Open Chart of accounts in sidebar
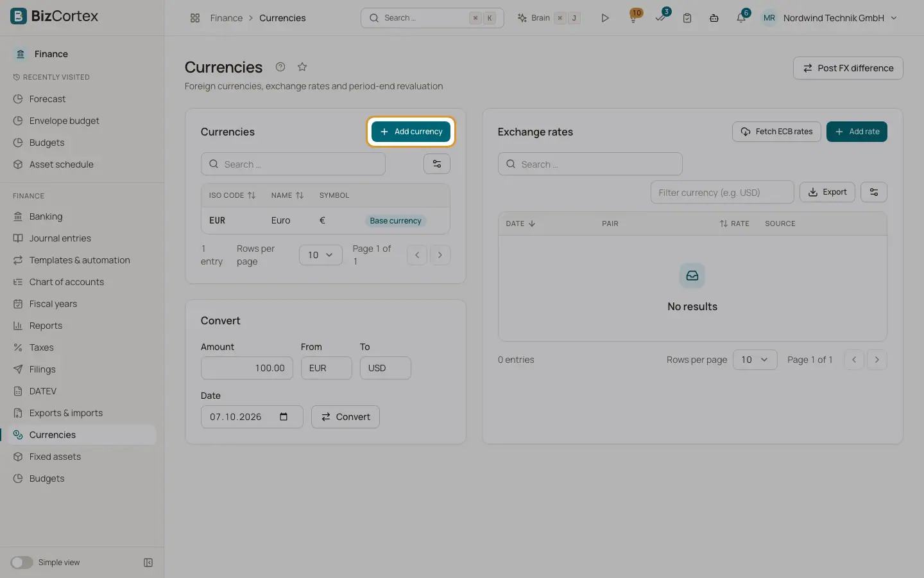Image resolution: width=924 pixels, height=578 pixels. (67, 282)
